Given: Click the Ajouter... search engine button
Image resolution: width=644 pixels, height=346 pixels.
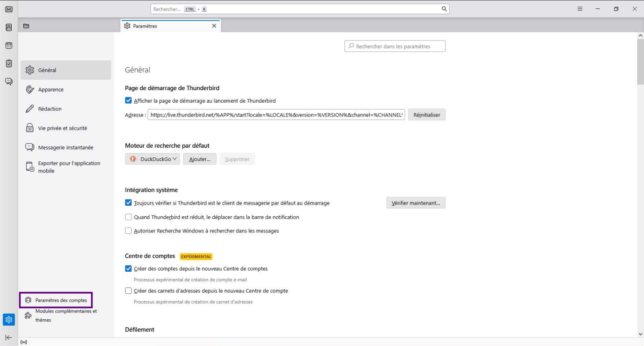Looking at the screenshot, I should click(200, 159).
